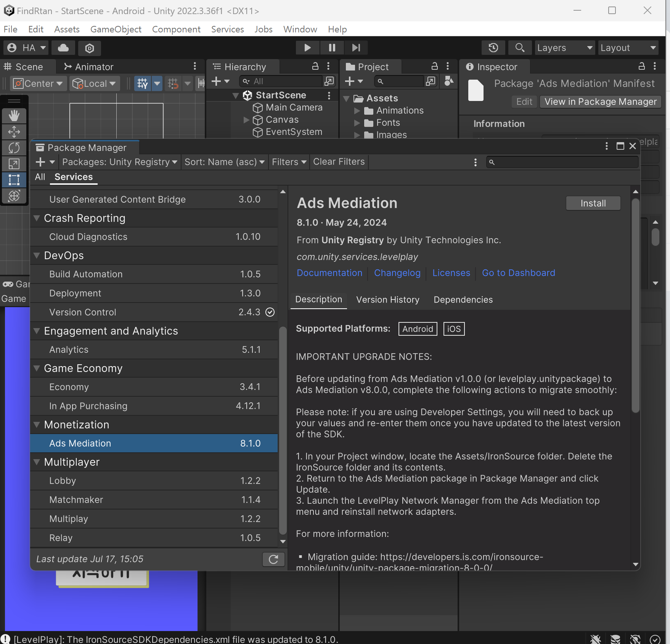The image size is (670, 644).
Task: Refresh the package list
Action: coord(273,559)
